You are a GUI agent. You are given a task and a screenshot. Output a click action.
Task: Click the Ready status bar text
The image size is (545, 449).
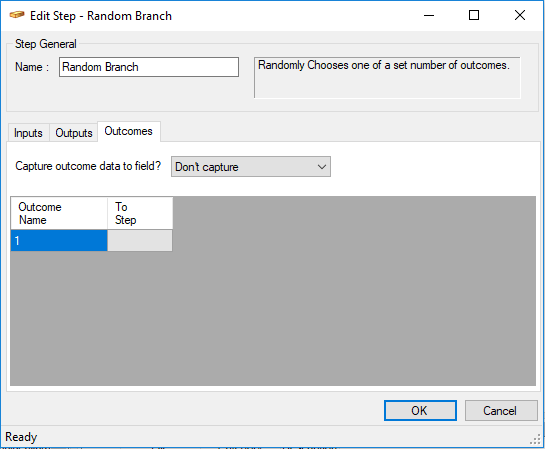21,437
